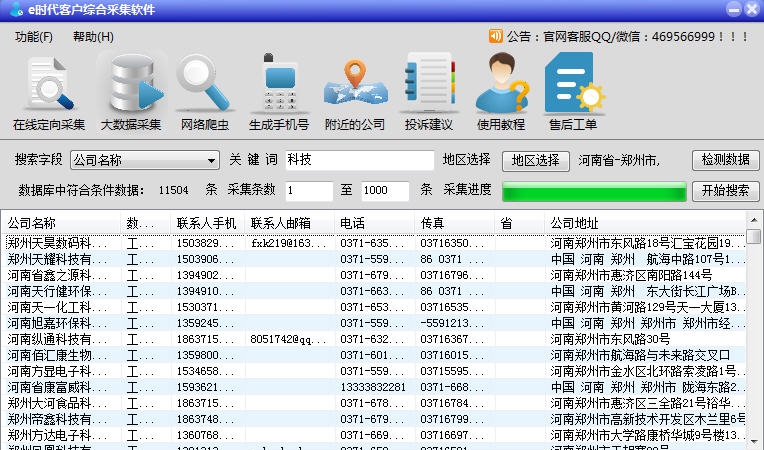The height and width of the screenshot is (450, 764).
Task: Open the 生成手机号 phone generator
Action: 279,93
